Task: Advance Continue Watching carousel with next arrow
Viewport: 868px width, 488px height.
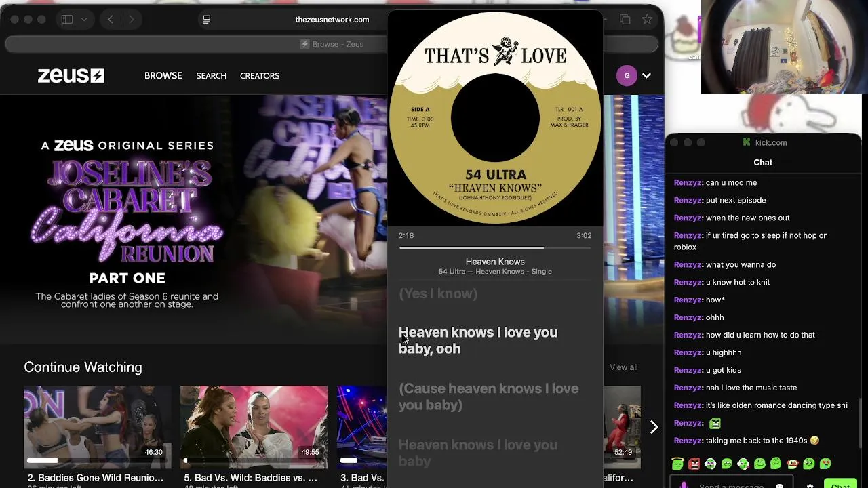Action: pos(654,427)
